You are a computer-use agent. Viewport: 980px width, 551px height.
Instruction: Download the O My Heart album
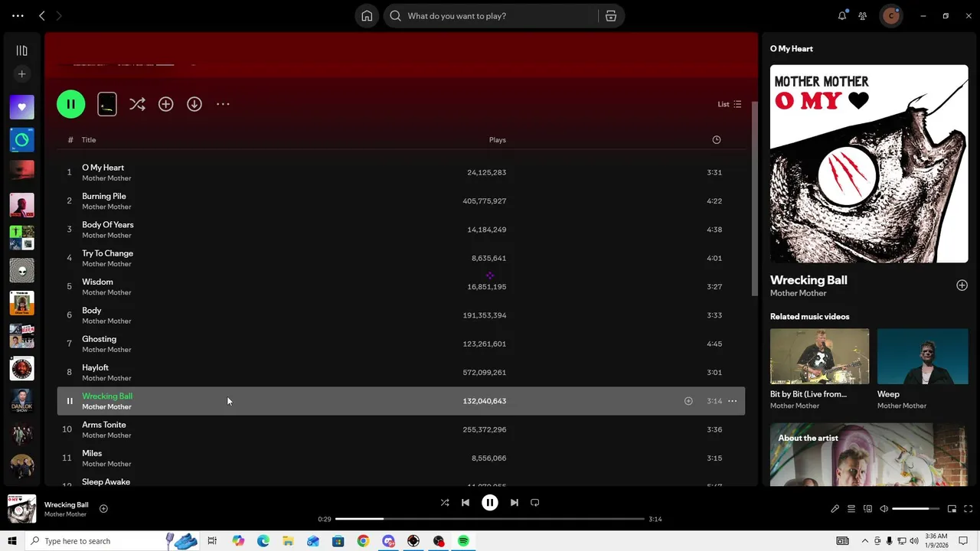(194, 104)
